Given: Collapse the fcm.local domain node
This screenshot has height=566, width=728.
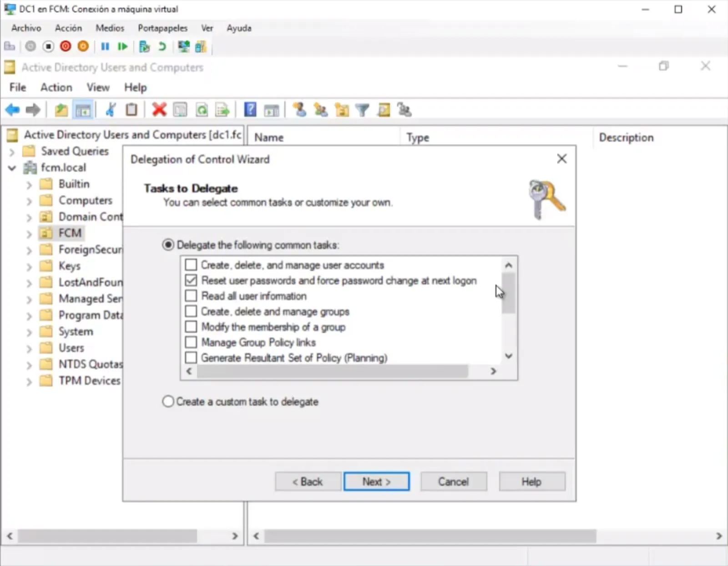Looking at the screenshot, I should [x=12, y=168].
